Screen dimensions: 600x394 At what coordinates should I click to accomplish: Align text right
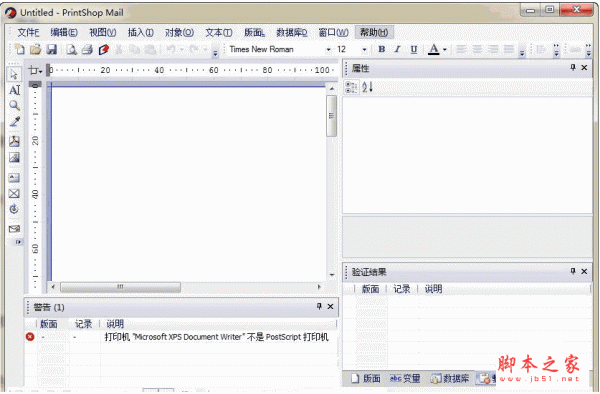point(493,49)
